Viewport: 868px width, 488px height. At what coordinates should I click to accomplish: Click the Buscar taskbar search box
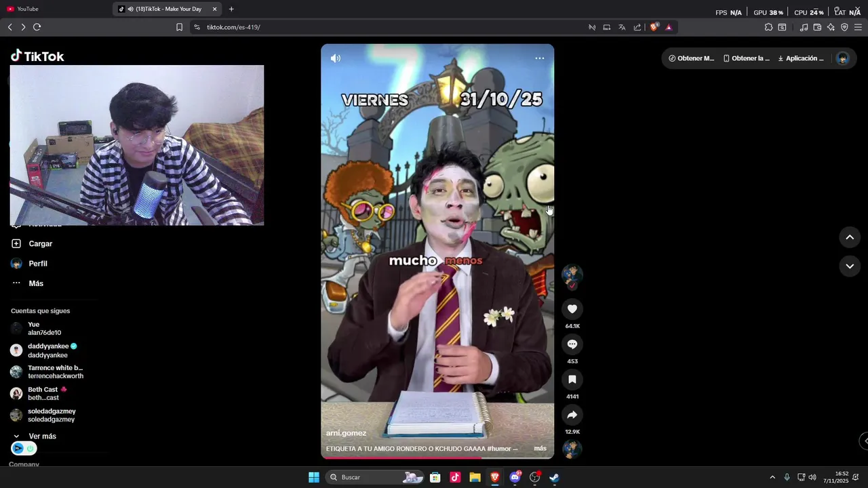pyautogui.click(x=375, y=477)
